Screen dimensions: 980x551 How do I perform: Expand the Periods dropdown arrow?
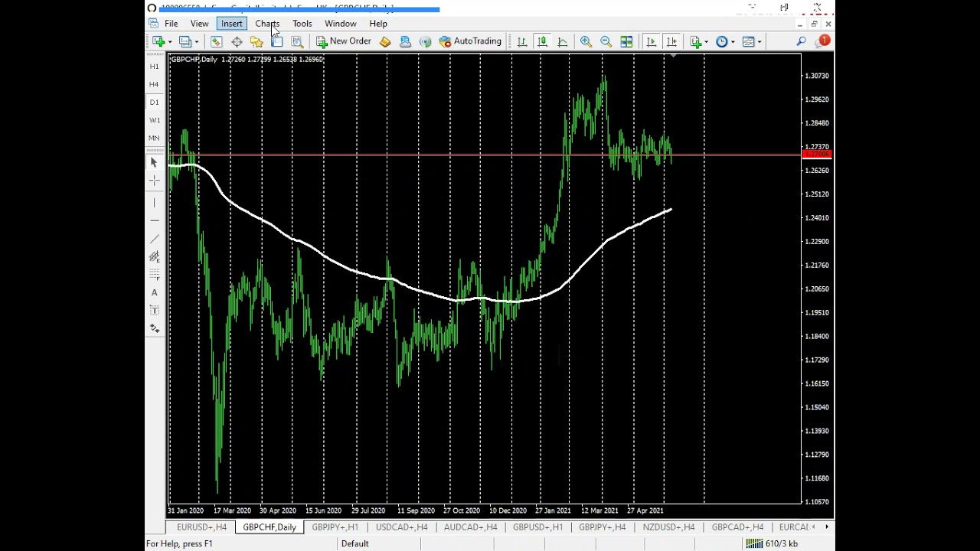(x=733, y=42)
